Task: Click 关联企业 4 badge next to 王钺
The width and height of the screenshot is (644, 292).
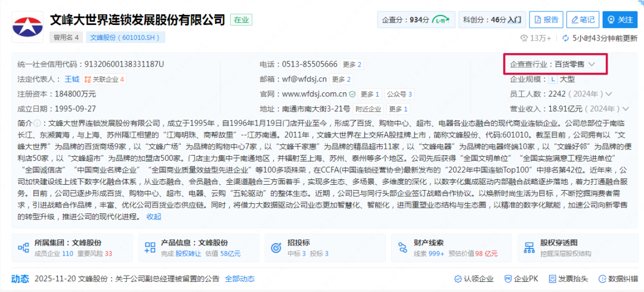Action: [x=104, y=79]
